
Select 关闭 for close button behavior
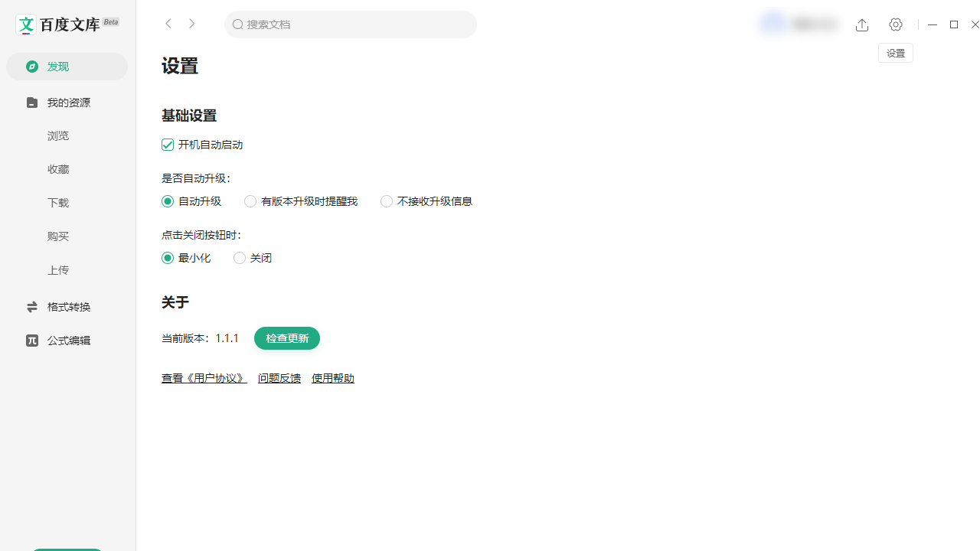(x=240, y=258)
